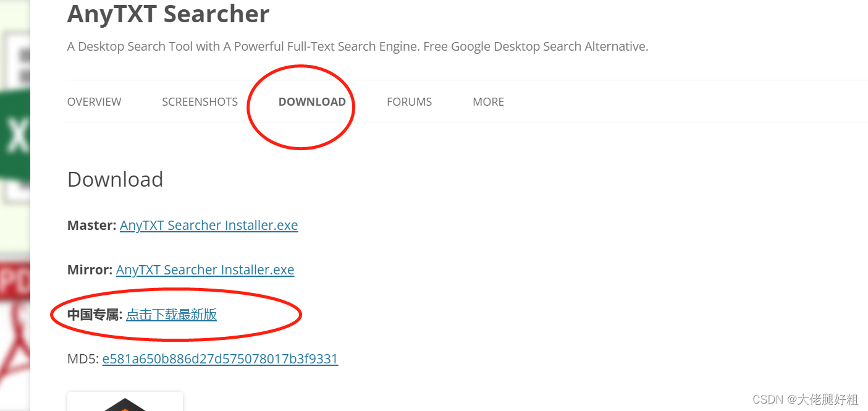Click the Mirror AnyTXT Searcher Installer.exe link
The height and width of the screenshot is (411, 868).
click(x=205, y=270)
